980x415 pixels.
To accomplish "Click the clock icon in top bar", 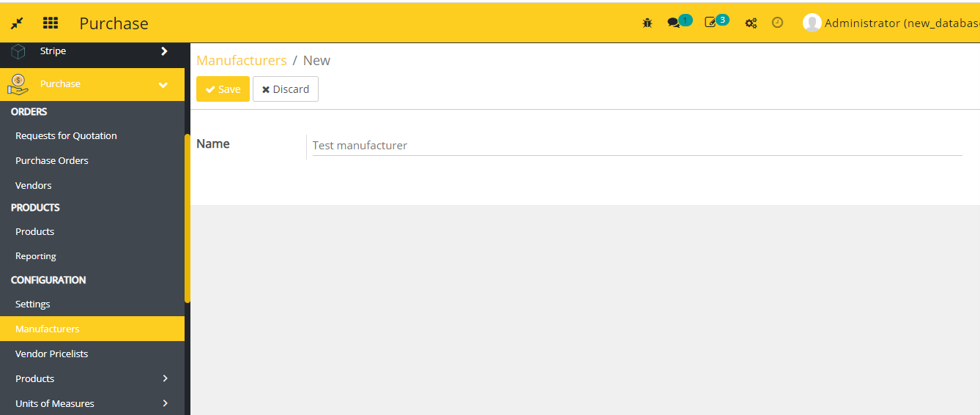I will coord(778,23).
